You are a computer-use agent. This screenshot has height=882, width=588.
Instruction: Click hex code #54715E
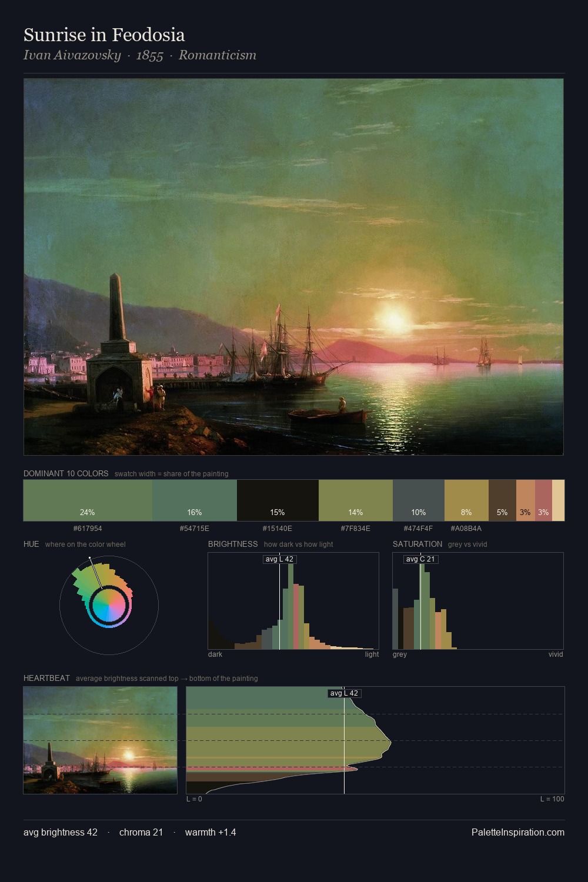pyautogui.click(x=195, y=529)
